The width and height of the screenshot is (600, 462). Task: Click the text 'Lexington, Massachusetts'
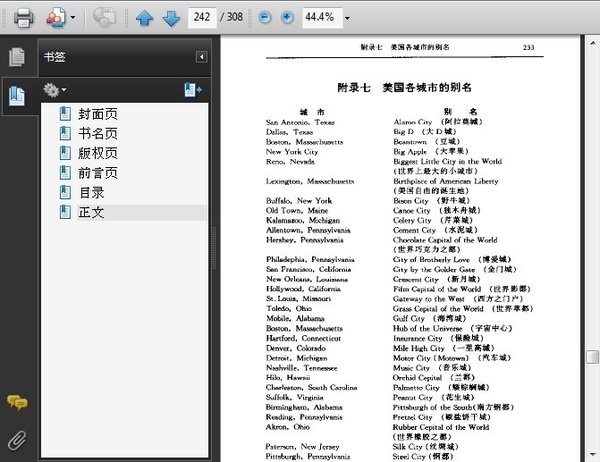point(310,181)
